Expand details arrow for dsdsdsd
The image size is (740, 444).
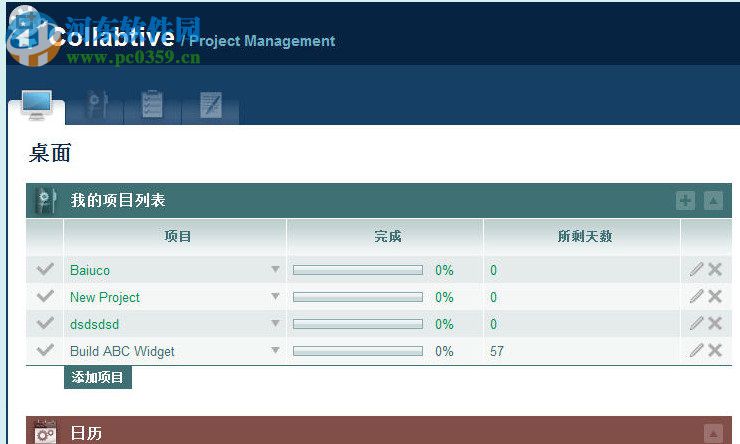(x=276, y=323)
